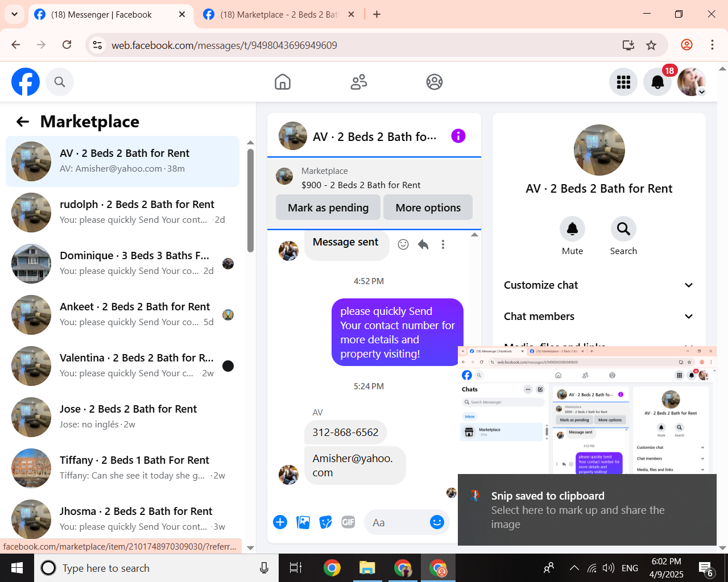This screenshot has width=728, height=582.
Task: Bookmark this page with star icon
Action: [x=651, y=45]
